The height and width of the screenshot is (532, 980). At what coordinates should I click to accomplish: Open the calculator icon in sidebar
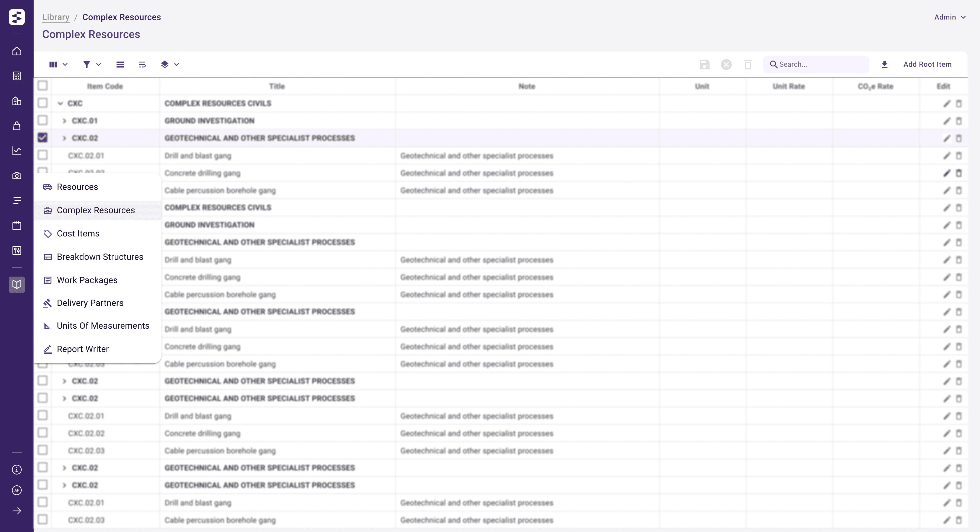tap(17, 76)
